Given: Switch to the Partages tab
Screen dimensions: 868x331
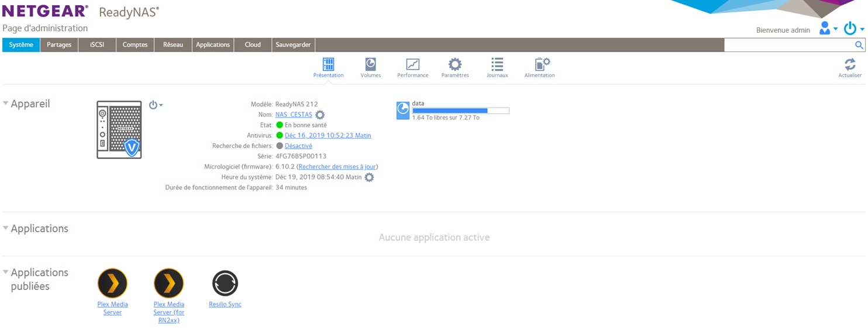Looking at the screenshot, I should pos(59,45).
